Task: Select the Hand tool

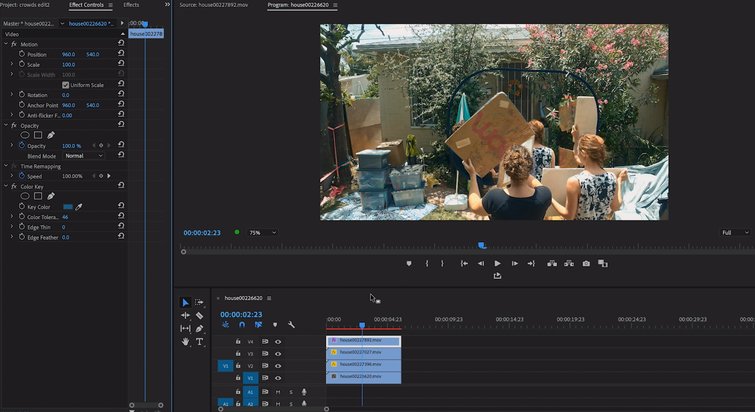Action: 185,341
